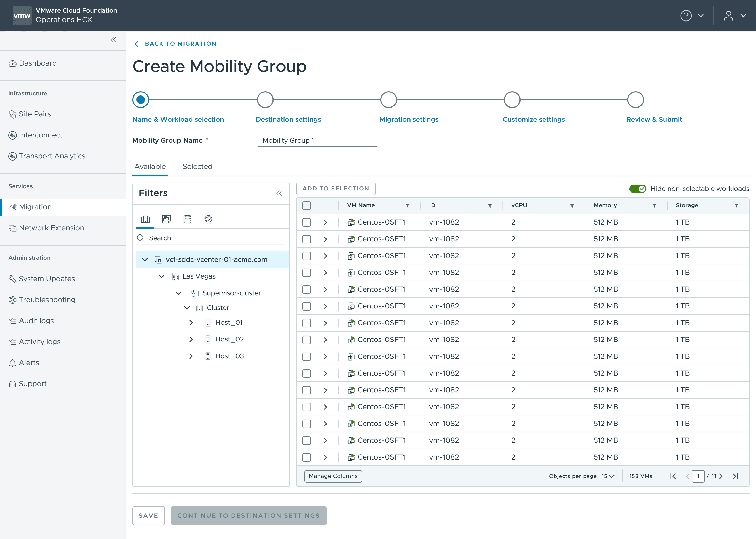The width and height of the screenshot is (756, 539).
Task: Collapse the Las Vegas datacenter node
Action: [162, 276]
